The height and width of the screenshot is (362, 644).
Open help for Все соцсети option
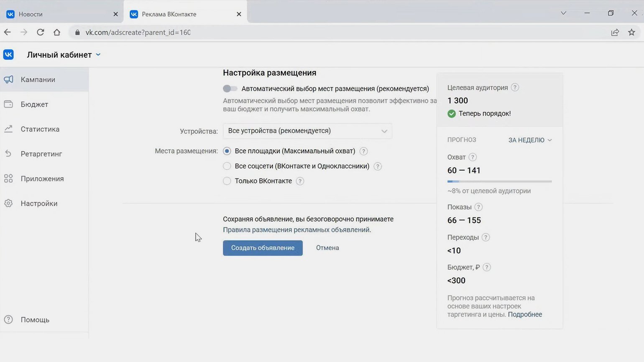click(x=378, y=166)
